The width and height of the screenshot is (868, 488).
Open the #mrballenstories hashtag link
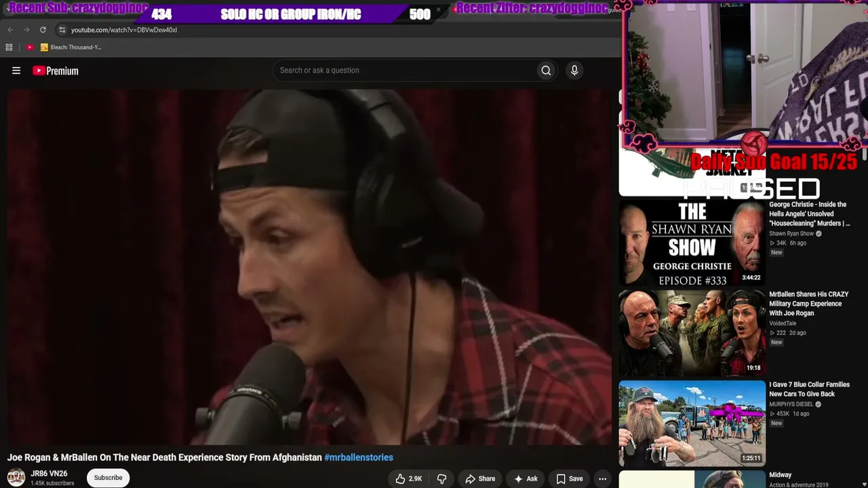click(x=359, y=457)
